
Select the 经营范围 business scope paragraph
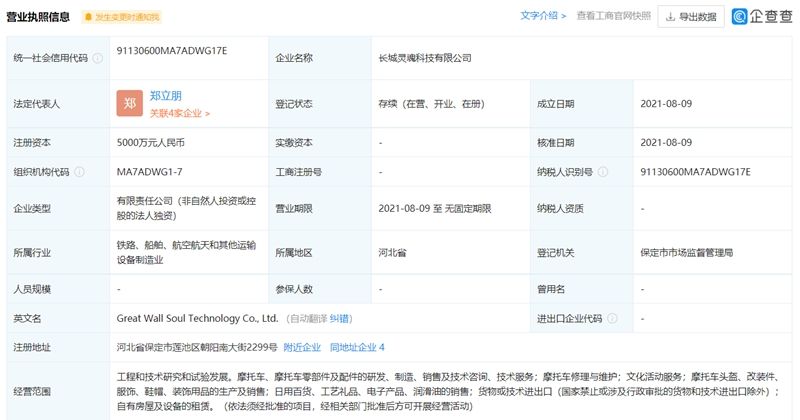tap(448, 391)
